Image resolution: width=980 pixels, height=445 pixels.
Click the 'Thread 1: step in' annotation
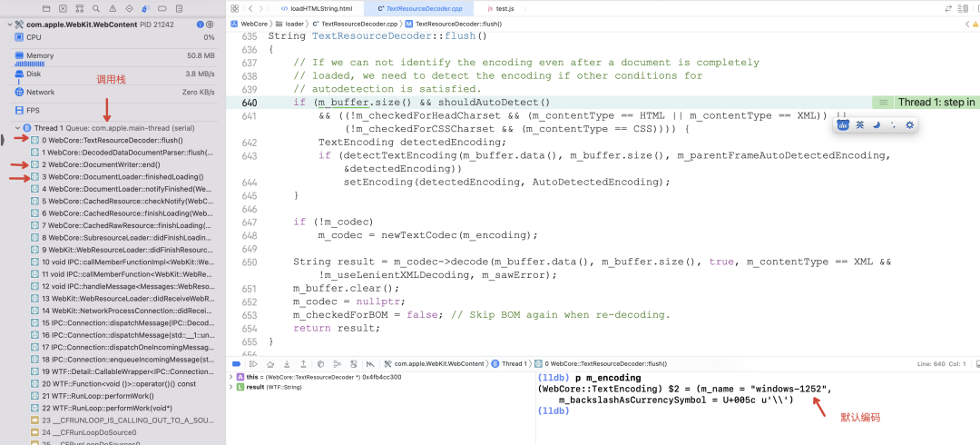pos(936,103)
